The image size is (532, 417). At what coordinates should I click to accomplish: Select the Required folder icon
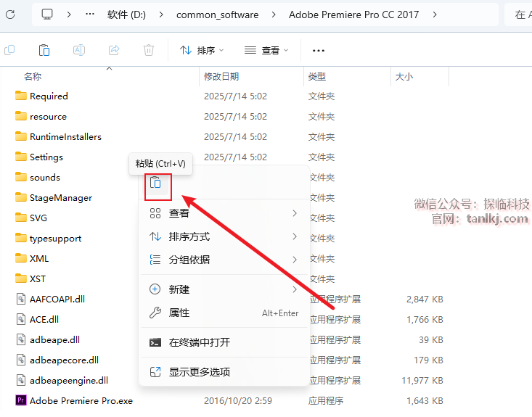tap(21, 96)
